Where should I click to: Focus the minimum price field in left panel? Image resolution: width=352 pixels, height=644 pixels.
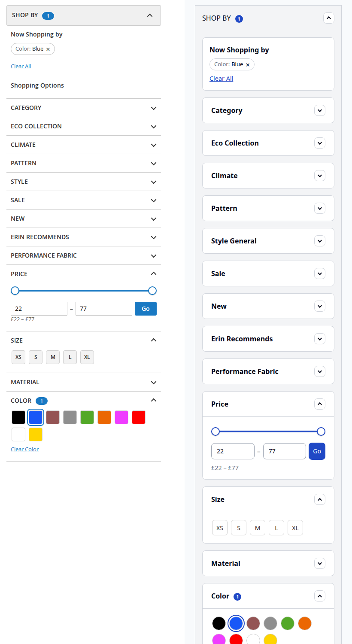point(39,309)
